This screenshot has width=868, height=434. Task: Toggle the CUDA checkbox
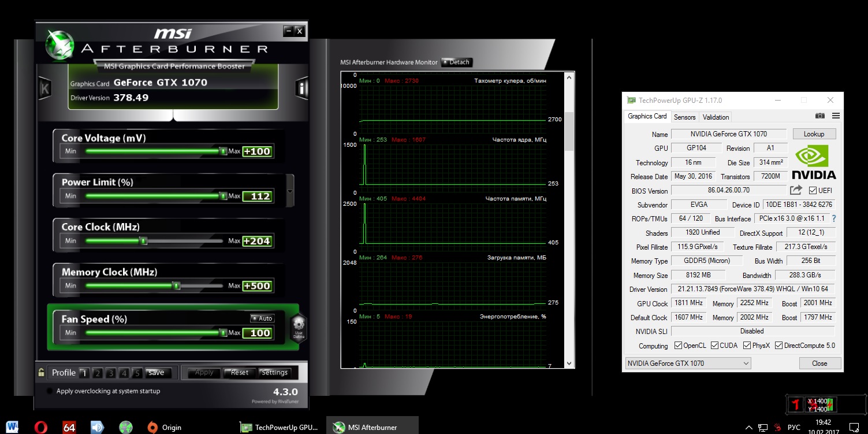[715, 346]
